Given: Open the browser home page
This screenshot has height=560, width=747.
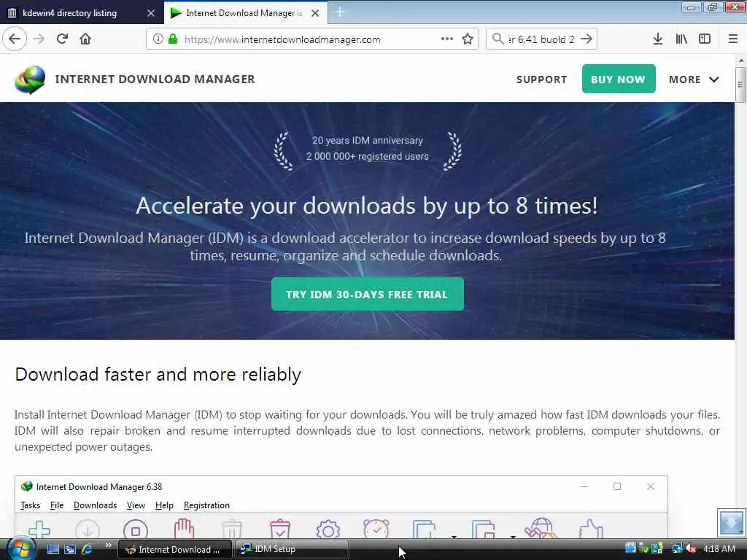Looking at the screenshot, I should (x=85, y=39).
